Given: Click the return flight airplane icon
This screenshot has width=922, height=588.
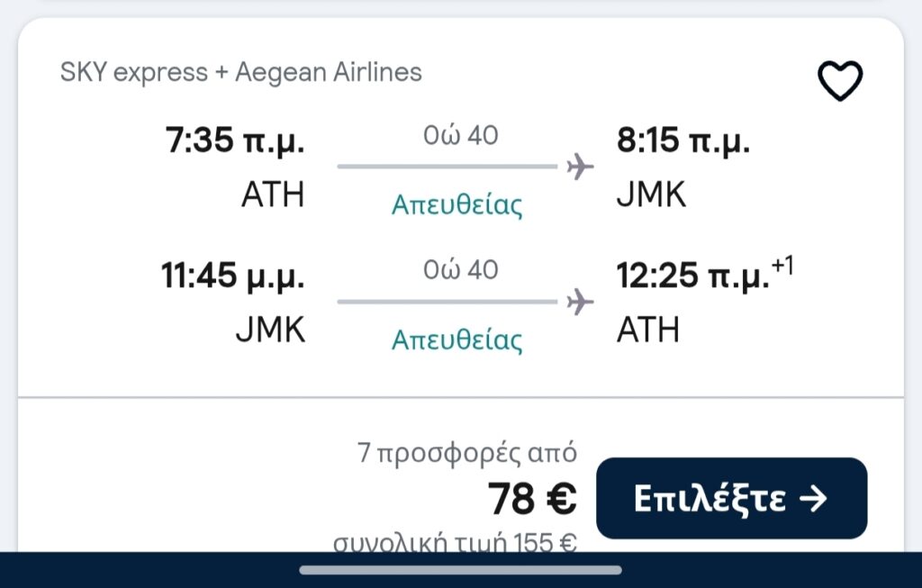Looking at the screenshot, I should click(580, 302).
